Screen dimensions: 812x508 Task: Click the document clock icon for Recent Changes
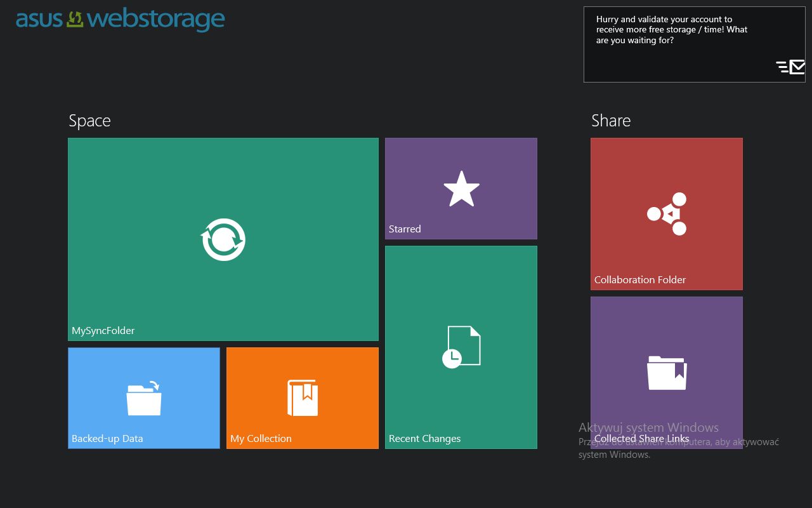click(461, 347)
